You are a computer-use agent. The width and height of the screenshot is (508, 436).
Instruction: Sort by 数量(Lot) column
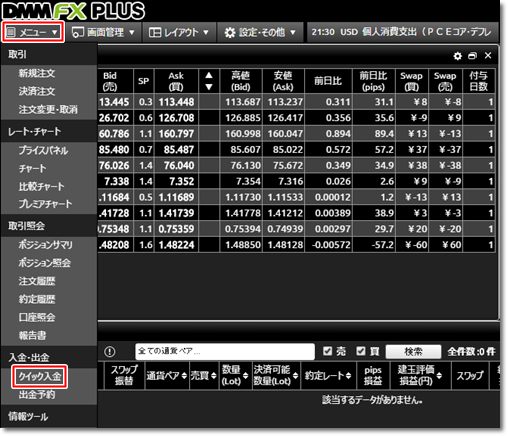(235, 376)
